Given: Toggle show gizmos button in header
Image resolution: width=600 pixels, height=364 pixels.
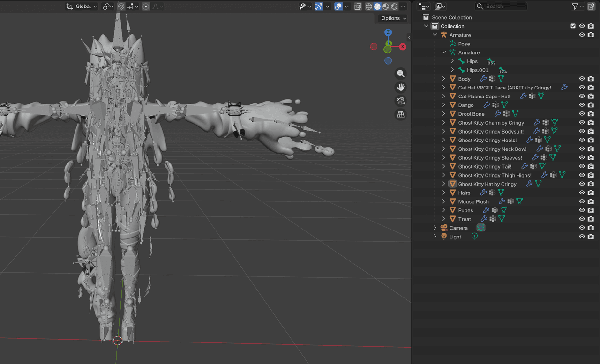Looking at the screenshot, I should click(x=319, y=7).
